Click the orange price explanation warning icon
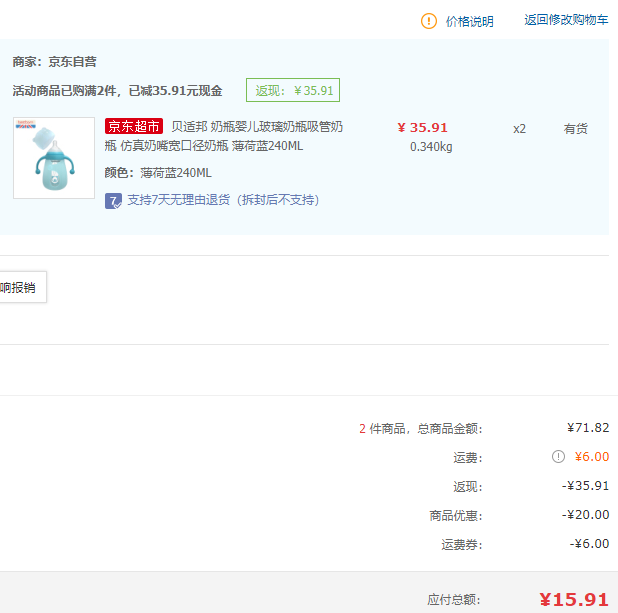 coord(429,21)
